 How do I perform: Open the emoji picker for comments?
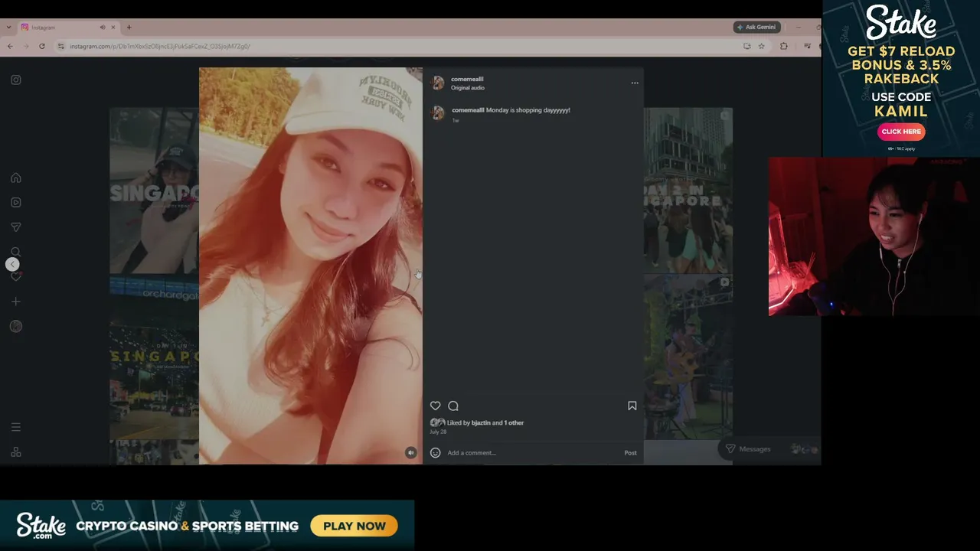click(x=436, y=452)
